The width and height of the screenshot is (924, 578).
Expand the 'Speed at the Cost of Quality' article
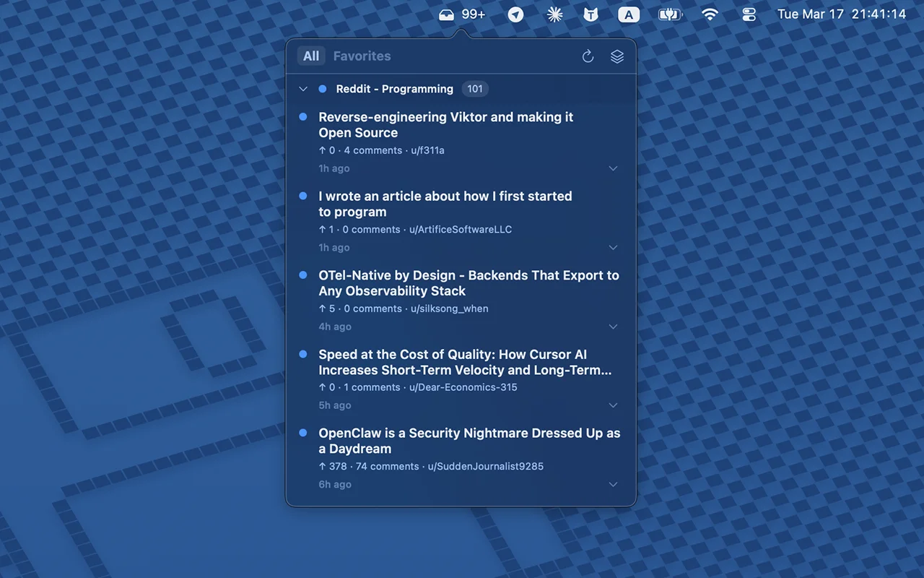coord(613,405)
